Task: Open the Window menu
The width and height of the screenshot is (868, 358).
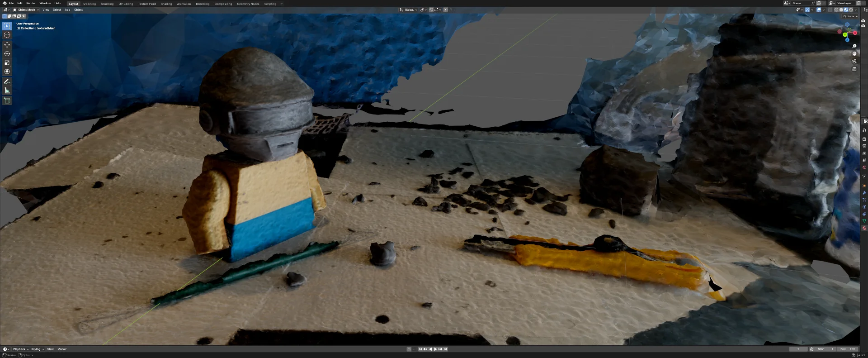Action: click(x=45, y=3)
